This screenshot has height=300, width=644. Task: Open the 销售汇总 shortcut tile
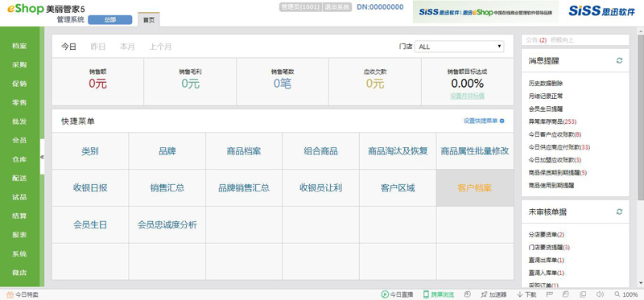(167, 188)
